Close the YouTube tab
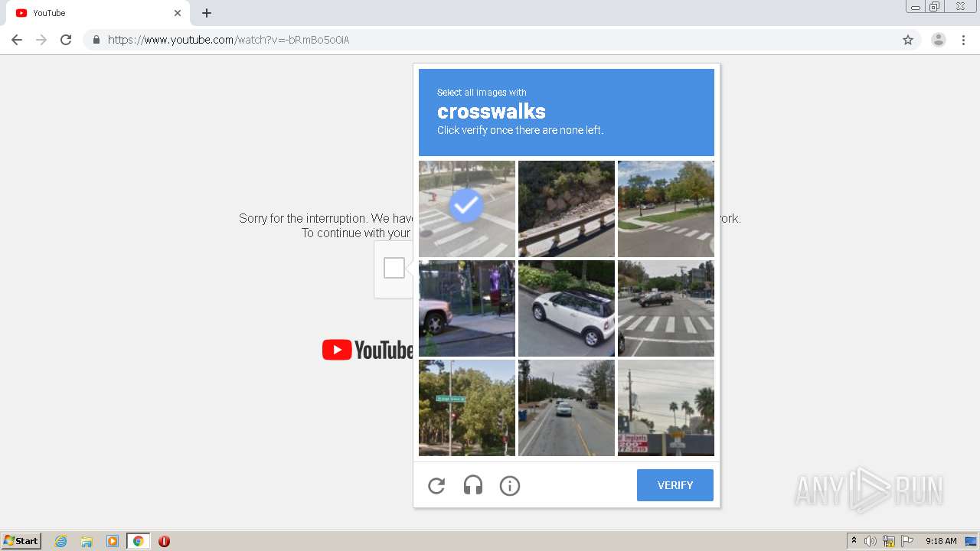980x551 pixels. pos(178,13)
